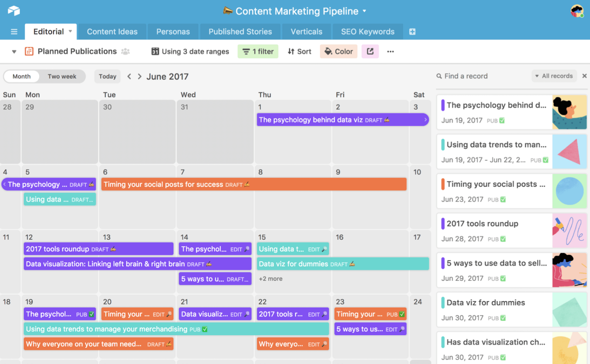Open the SEO Keywords tab
The width and height of the screenshot is (590, 364).
(x=368, y=32)
